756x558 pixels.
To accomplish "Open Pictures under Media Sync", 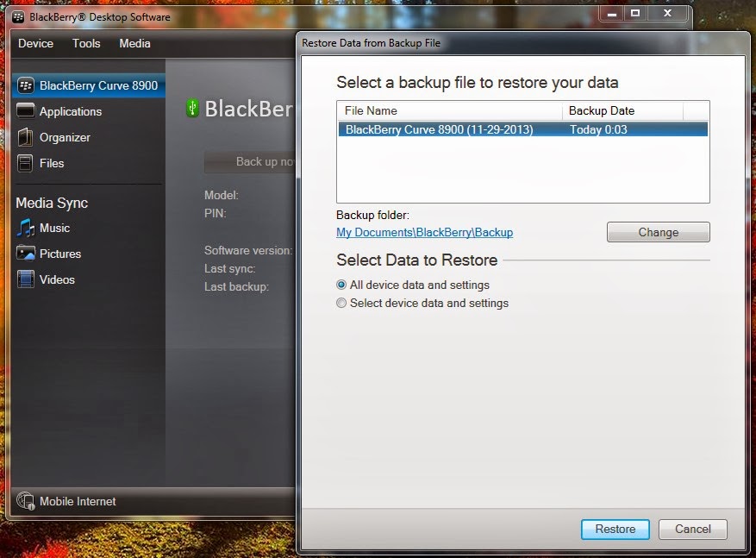I will [60, 254].
